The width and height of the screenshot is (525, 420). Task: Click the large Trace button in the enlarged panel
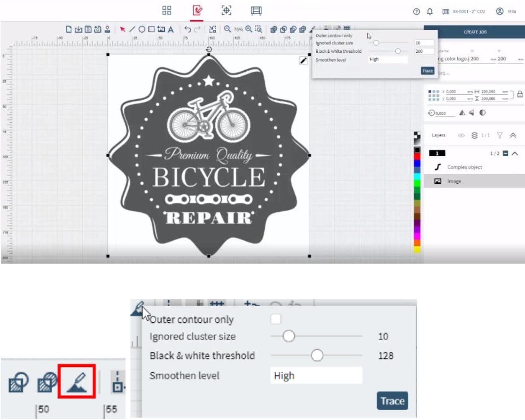point(392,401)
